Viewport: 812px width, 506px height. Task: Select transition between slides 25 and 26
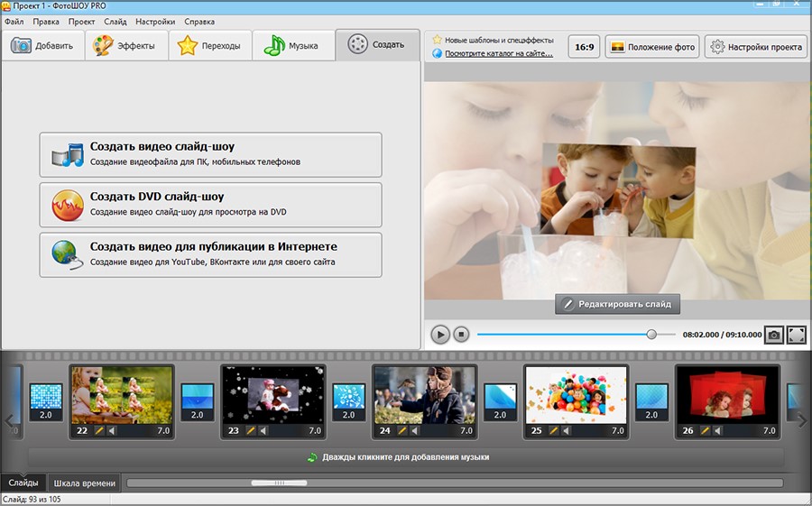(x=651, y=402)
